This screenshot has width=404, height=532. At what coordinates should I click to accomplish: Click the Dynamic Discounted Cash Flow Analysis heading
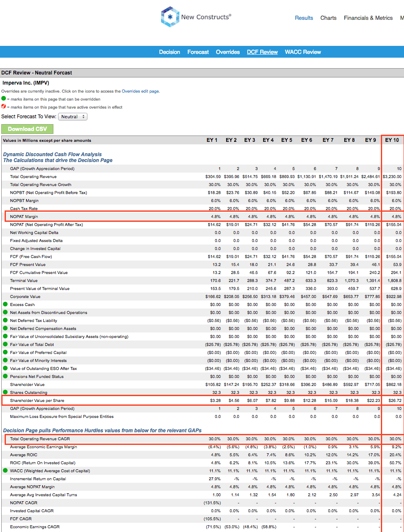click(x=53, y=154)
